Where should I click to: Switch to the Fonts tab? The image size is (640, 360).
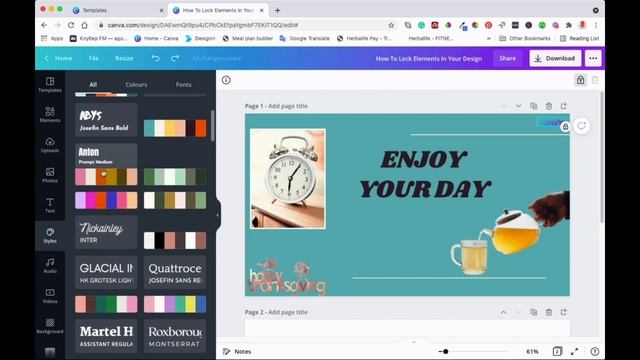[x=183, y=84]
